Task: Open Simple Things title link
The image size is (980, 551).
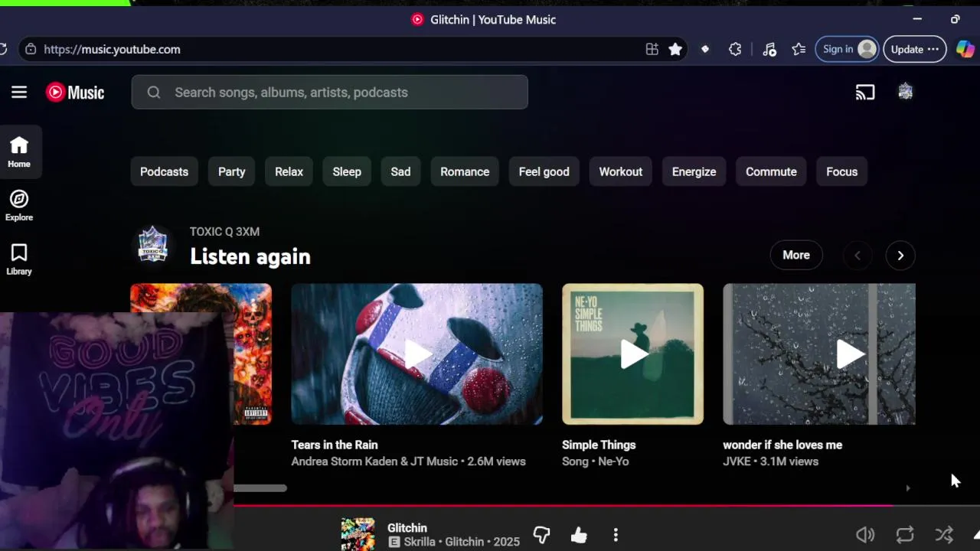Action: coord(599,445)
